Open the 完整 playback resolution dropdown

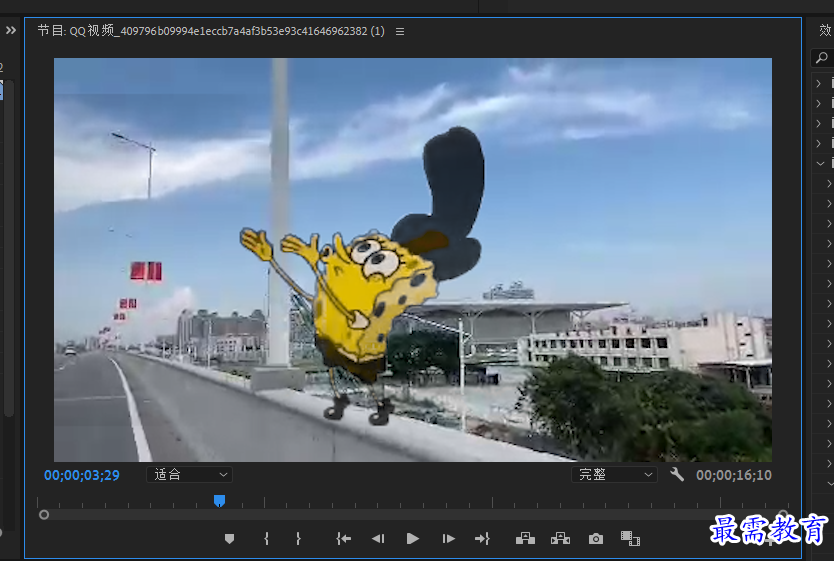coord(614,474)
